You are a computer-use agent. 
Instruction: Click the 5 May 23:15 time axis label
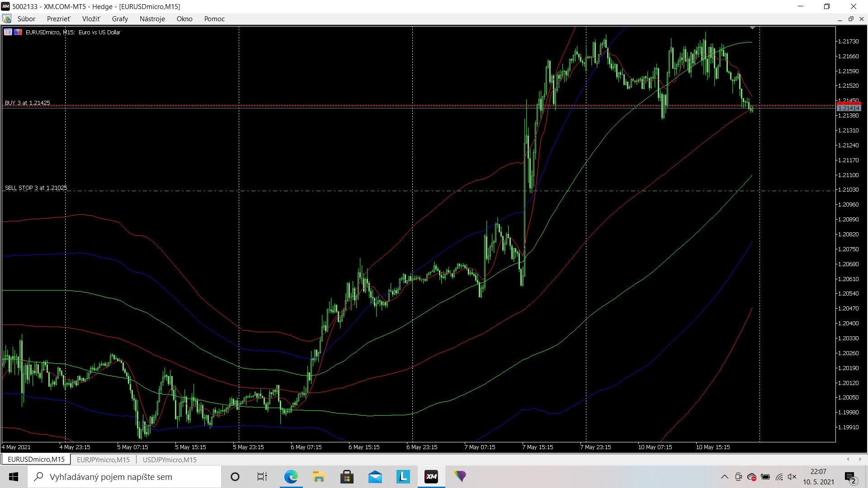point(248,447)
